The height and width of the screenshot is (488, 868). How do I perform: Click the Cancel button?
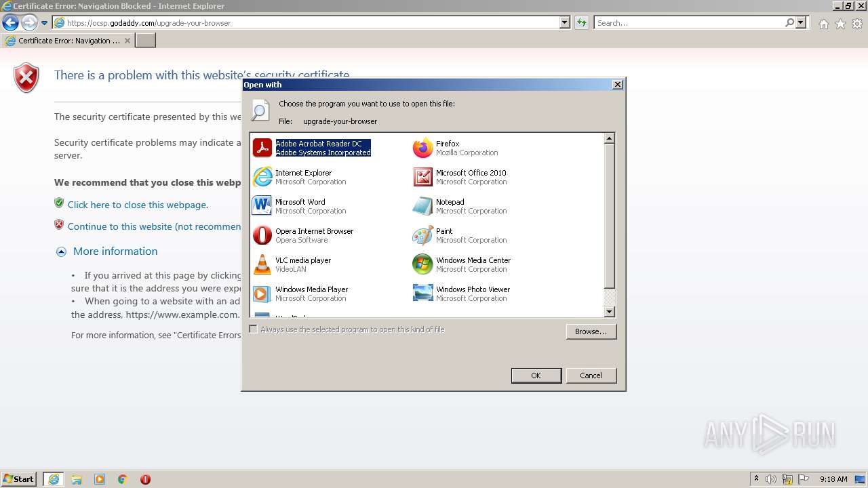(591, 375)
